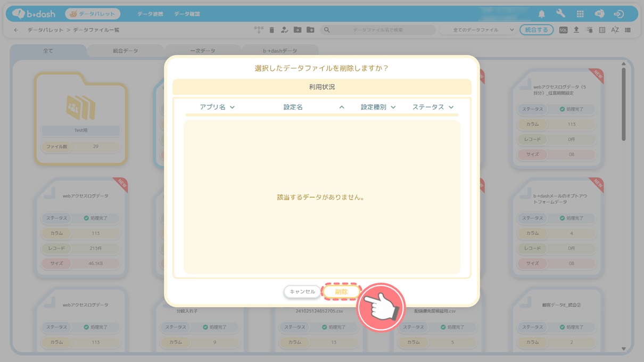Switch to list view icon
644x362 pixels.
click(628, 30)
